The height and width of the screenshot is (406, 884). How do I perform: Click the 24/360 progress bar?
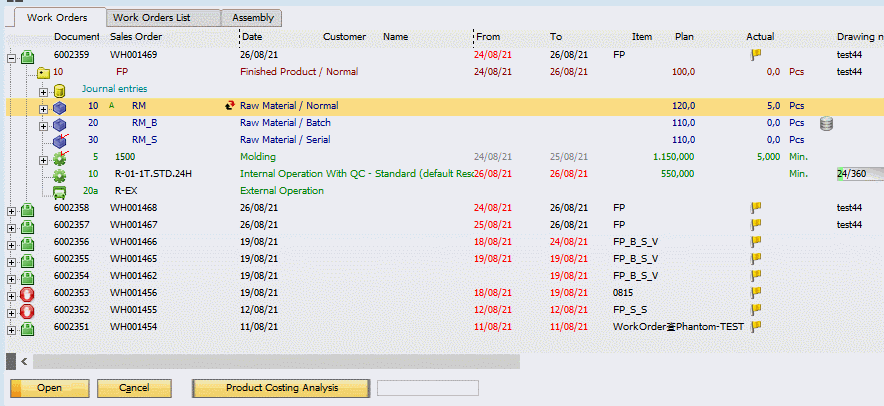click(859, 174)
